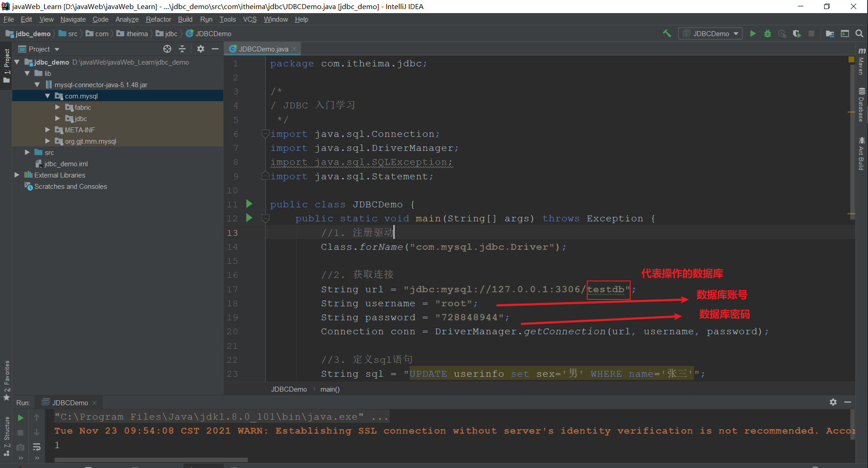
Task: Click the jdbc_demo breadcrumb in navigation bar
Action: (x=28, y=34)
